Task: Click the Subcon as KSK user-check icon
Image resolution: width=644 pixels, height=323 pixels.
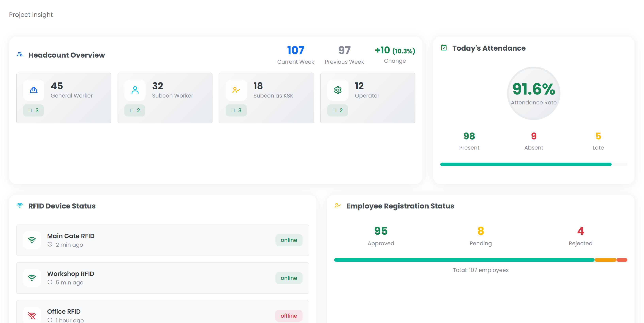Action: point(236,90)
